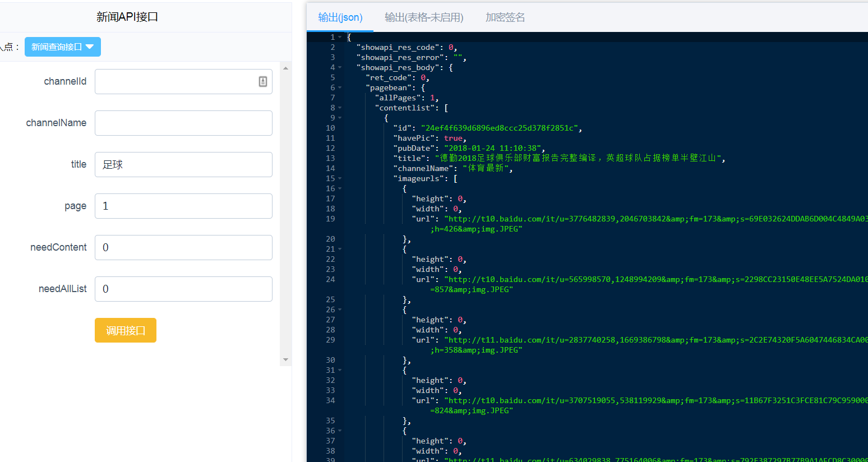Collapse fold arrow at line 21
Viewport: 868px width, 462px height.
(340, 249)
